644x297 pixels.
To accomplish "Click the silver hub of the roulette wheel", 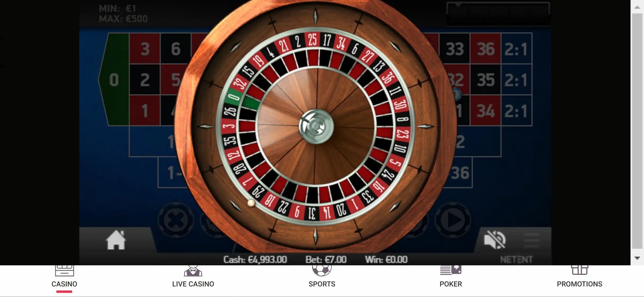I will (316, 126).
